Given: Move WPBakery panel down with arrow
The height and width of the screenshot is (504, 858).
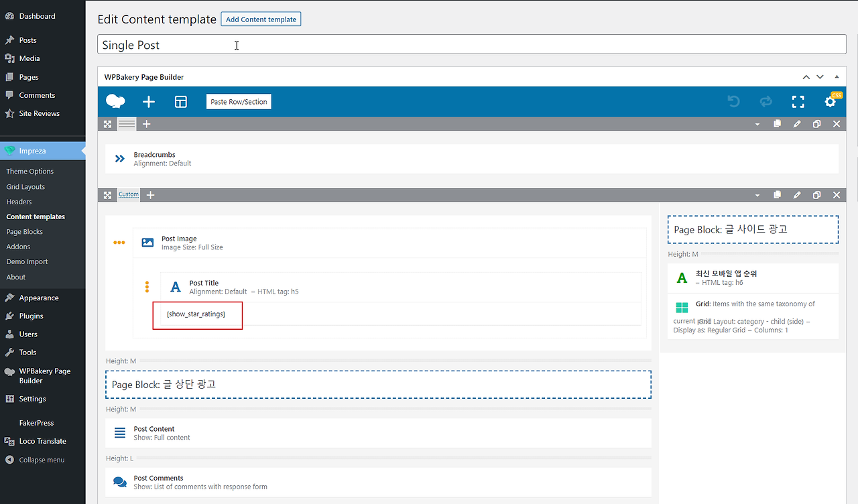Looking at the screenshot, I should 820,77.
